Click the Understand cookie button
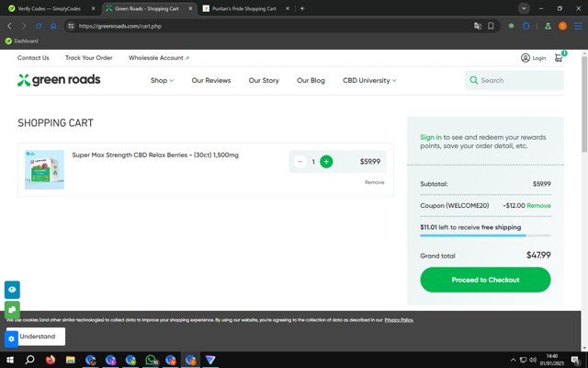This screenshot has width=588, height=368. tap(37, 337)
